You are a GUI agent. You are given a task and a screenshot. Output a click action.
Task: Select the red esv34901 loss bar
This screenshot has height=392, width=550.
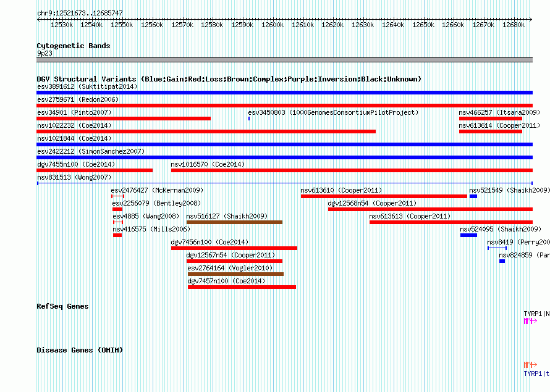click(124, 119)
